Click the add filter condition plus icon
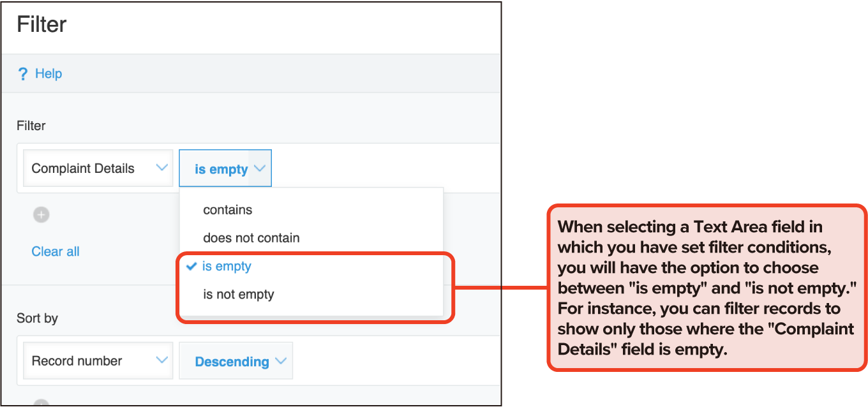The width and height of the screenshot is (868, 407). [x=41, y=215]
